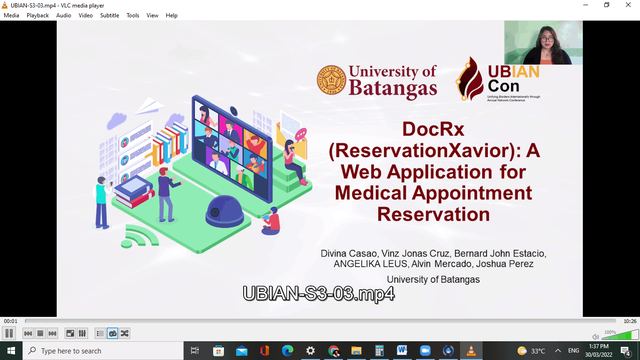This screenshot has width=640, height=360.
Task: Switch to Chrome on the taskbar
Action: click(x=333, y=351)
